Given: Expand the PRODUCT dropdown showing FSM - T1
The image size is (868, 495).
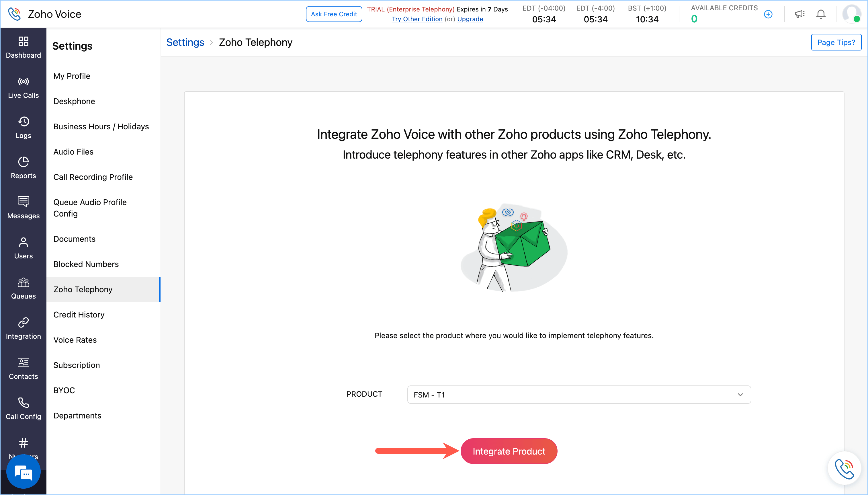Looking at the screenshot, I should tap(578, 394).
